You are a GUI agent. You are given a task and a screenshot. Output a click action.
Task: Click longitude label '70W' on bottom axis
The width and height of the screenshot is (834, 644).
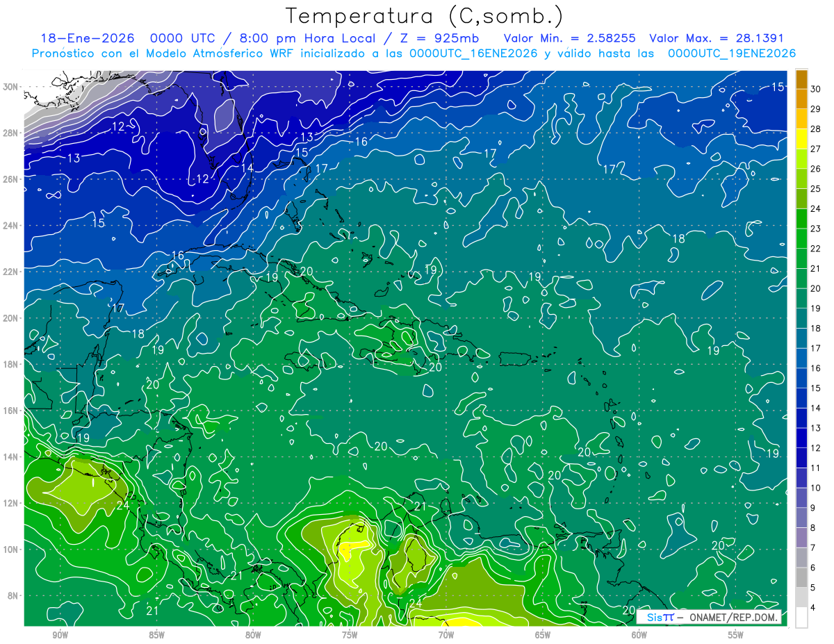[446, 636]
